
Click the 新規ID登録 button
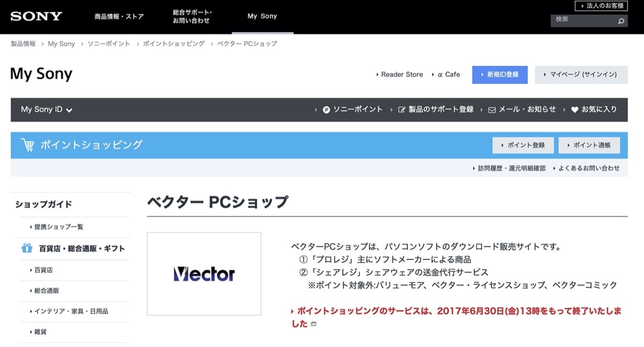(x=500, y=75)
